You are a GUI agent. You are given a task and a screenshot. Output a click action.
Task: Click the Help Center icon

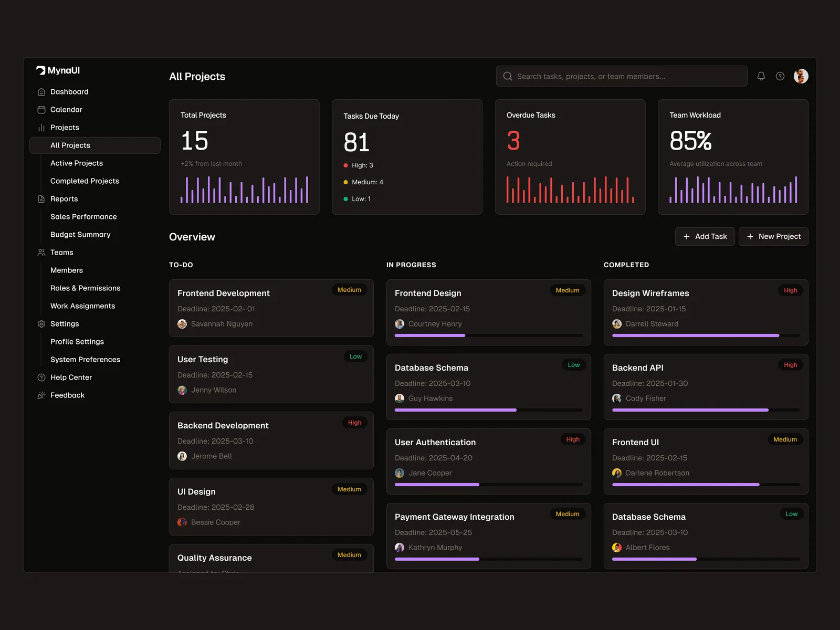[x=41, y=377]
